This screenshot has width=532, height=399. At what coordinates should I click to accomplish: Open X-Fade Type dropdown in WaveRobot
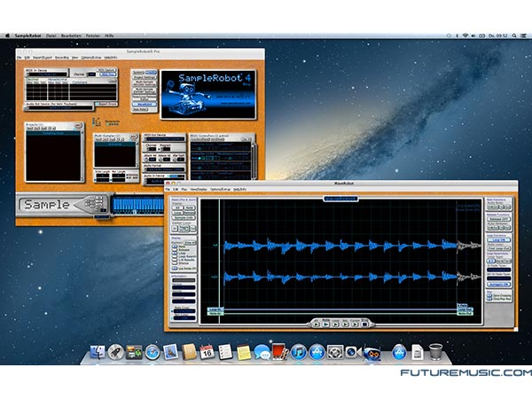pyautogui.click(x=498, y=270)
